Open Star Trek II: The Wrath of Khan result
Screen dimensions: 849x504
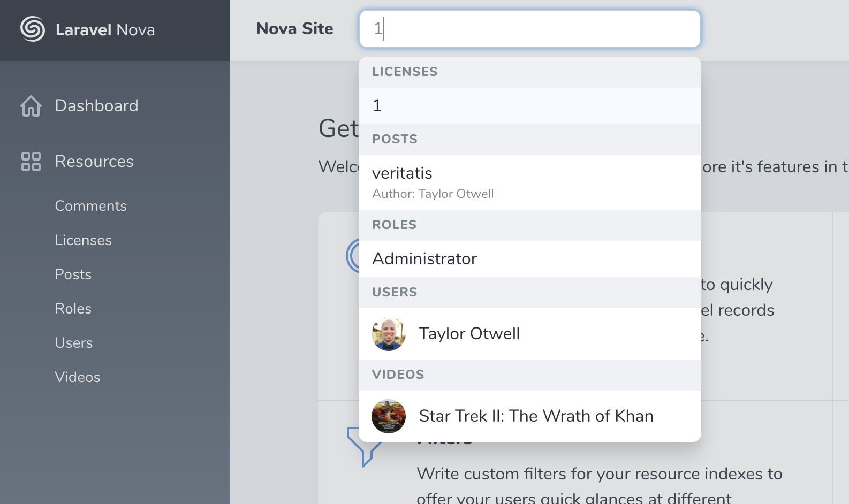tap(530, 416)
